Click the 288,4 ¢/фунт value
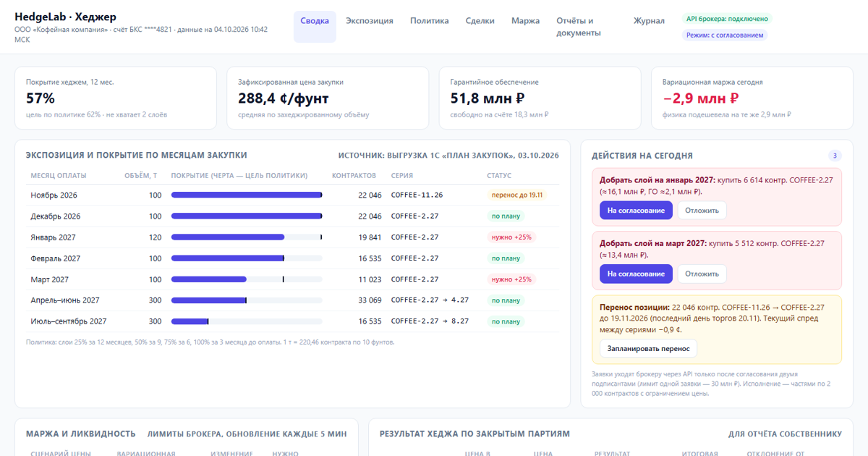This screenshot has height=456, width=868. 284,98
